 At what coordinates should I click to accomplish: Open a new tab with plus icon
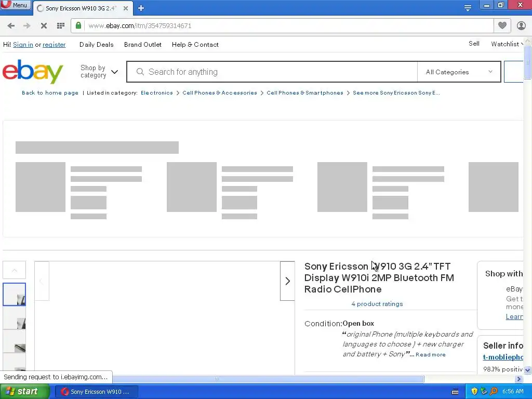point(141,8)
